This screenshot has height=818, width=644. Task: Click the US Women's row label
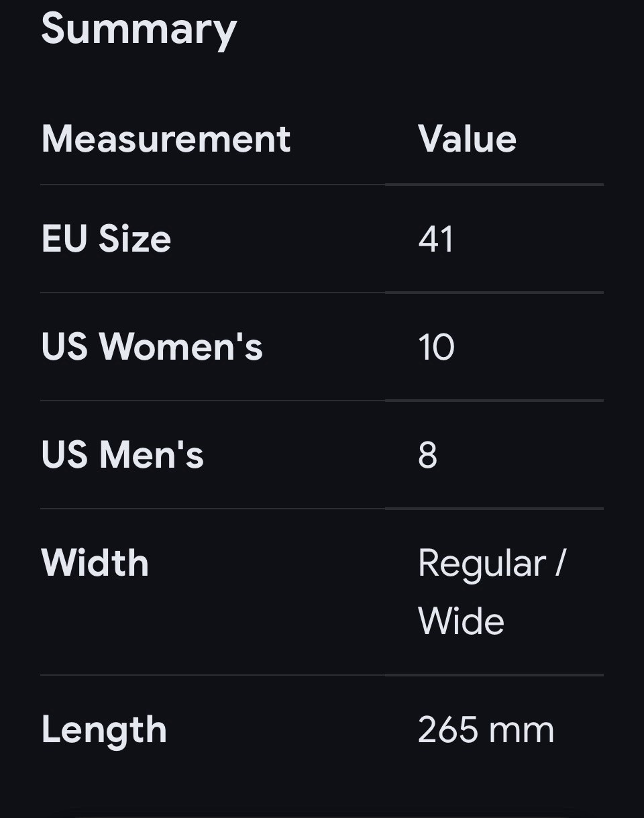click(152, 347)
